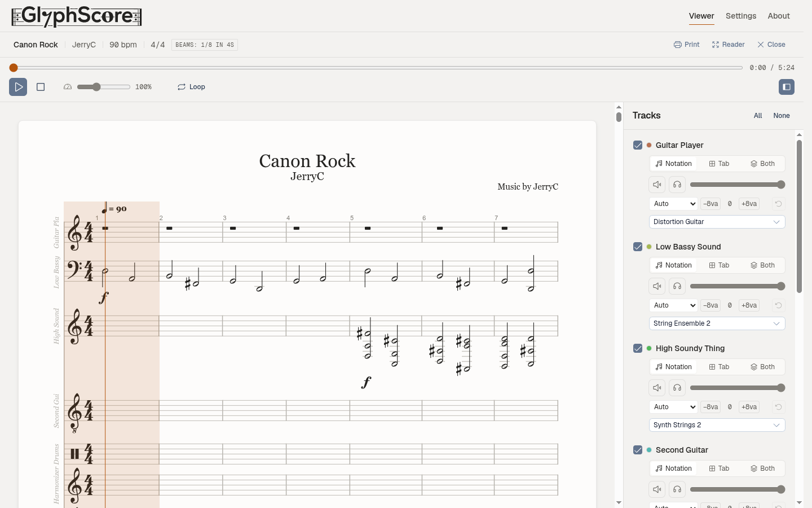
Task: Open Low Bassy Sound Auto clef dropdown
Action: tap(674, 305)
